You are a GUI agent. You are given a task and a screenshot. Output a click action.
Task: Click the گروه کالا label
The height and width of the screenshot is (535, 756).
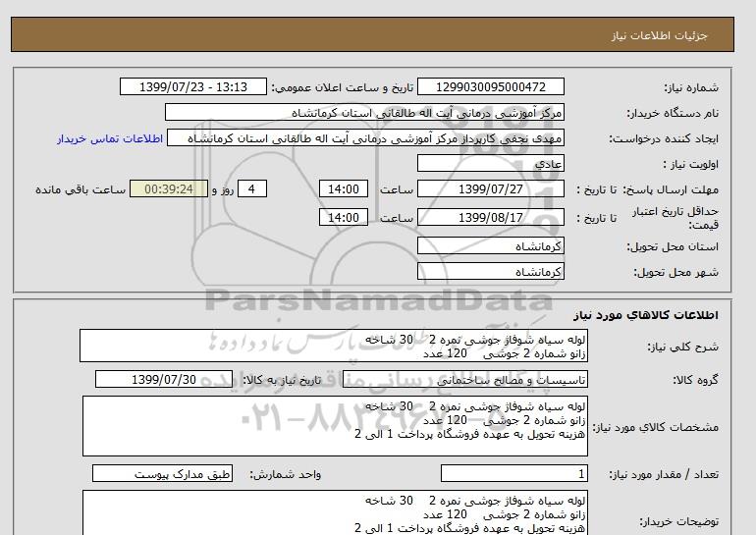[x=695, y=380]
